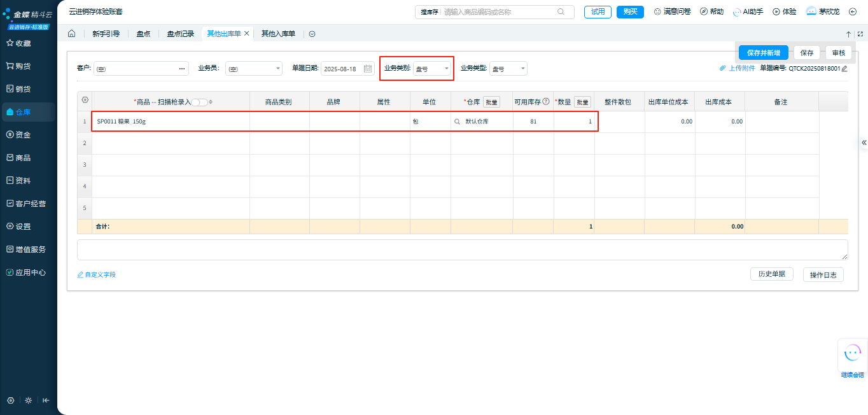868x415 pixels.
Task: Click the edit pencil next to 单据编号
Action: click(x=844, y=69)
